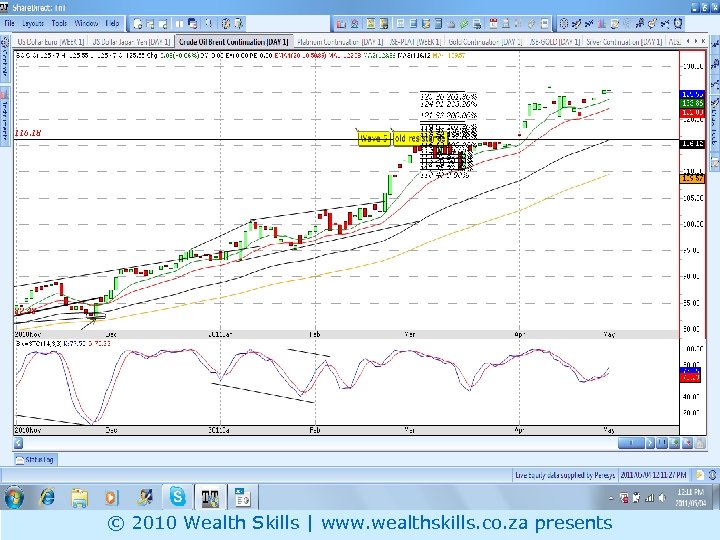The image size is (720, 540).
Task: Click the green icon near the scrollbar end
Action: (x=675, y=443)
